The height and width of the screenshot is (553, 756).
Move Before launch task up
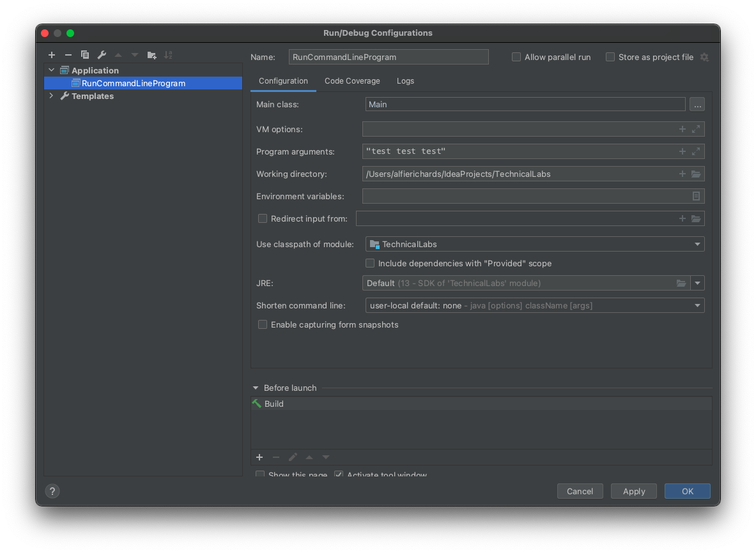point(309,457)
